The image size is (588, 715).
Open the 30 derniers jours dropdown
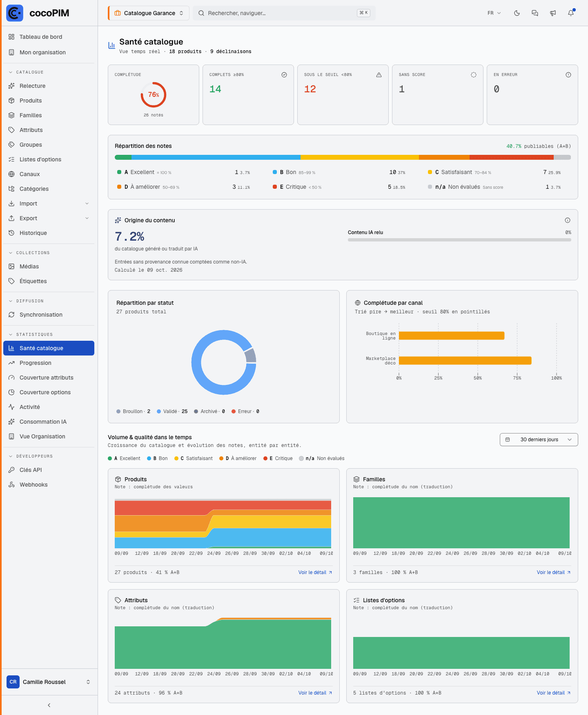pos(539,440)
